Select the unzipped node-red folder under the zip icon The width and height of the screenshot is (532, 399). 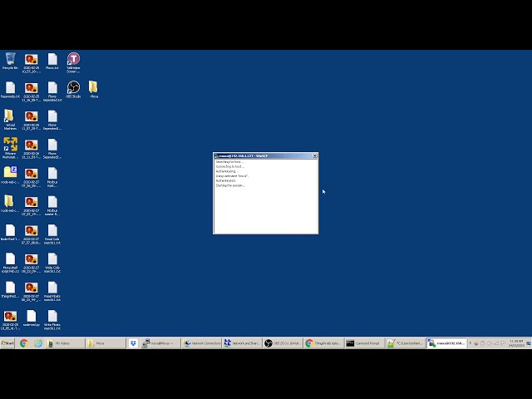10,204
